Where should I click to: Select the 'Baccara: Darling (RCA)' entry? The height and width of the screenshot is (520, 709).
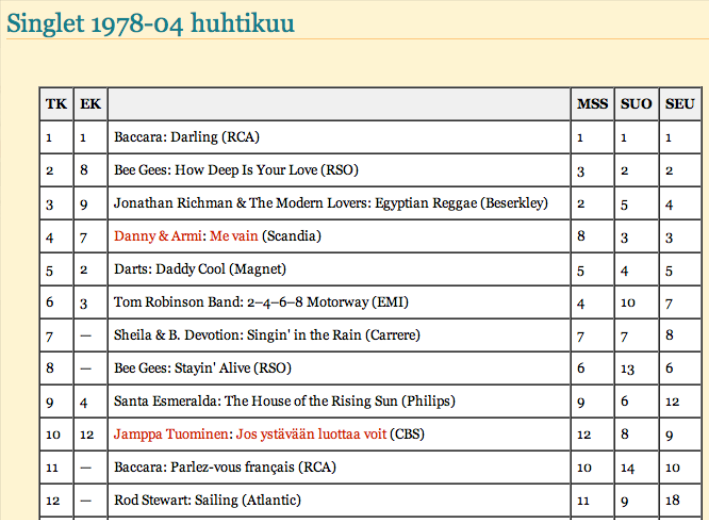[x=187, y=137]
